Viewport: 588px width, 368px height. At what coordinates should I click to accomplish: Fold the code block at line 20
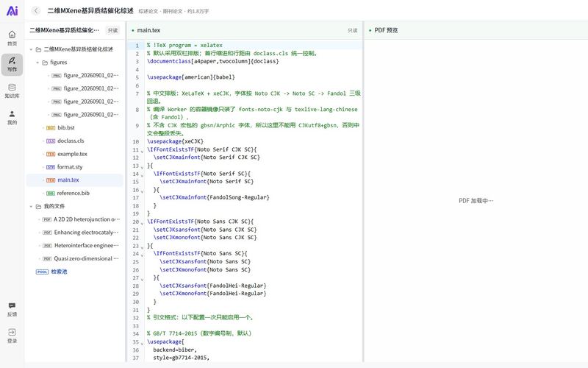[x=142, y=223]
